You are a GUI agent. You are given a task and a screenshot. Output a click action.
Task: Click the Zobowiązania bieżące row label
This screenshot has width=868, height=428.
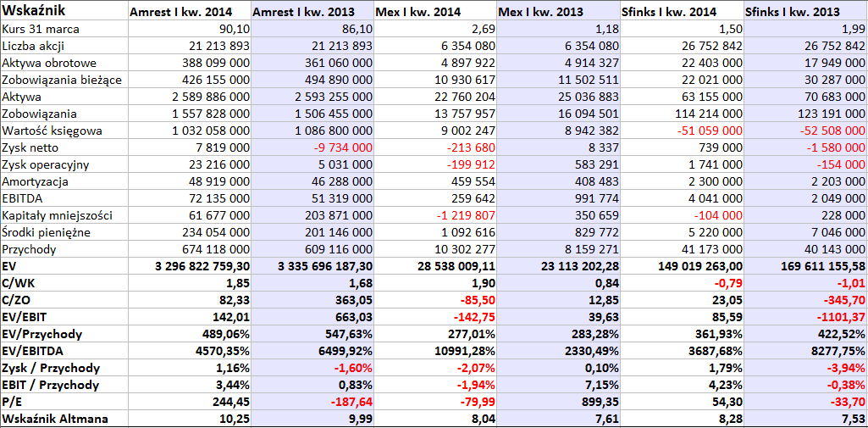[64, 81]
